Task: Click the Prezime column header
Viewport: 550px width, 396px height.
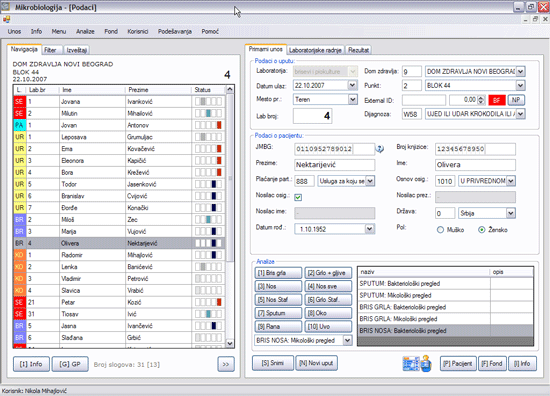Action: pyautogui.click(x=158, y=90)
